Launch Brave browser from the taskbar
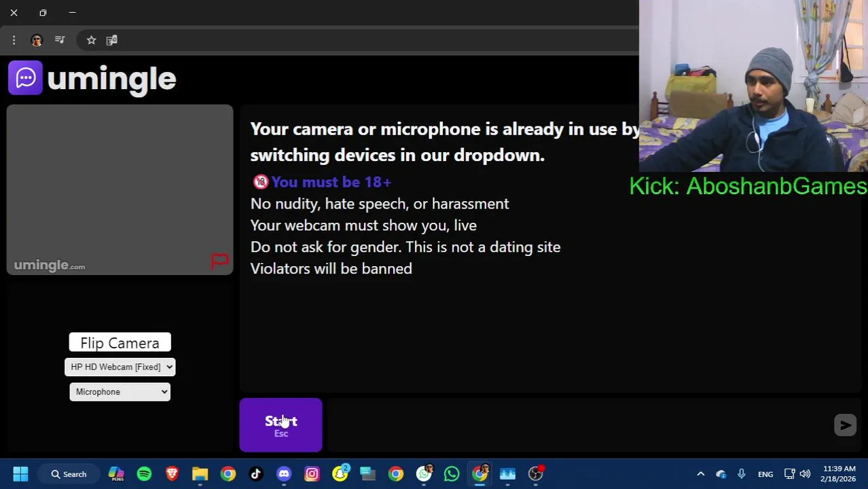The height and width of the screenshot is (489, 868). point(172,474)
